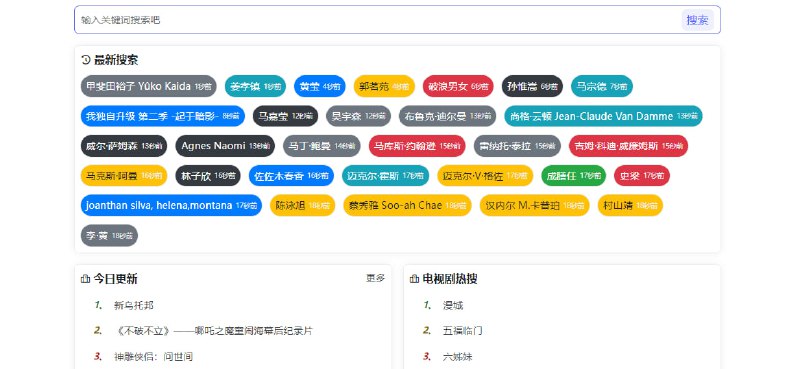Click the 电视剧热搜 section heading
Screen dimensions: 800x369
(450, 279)
